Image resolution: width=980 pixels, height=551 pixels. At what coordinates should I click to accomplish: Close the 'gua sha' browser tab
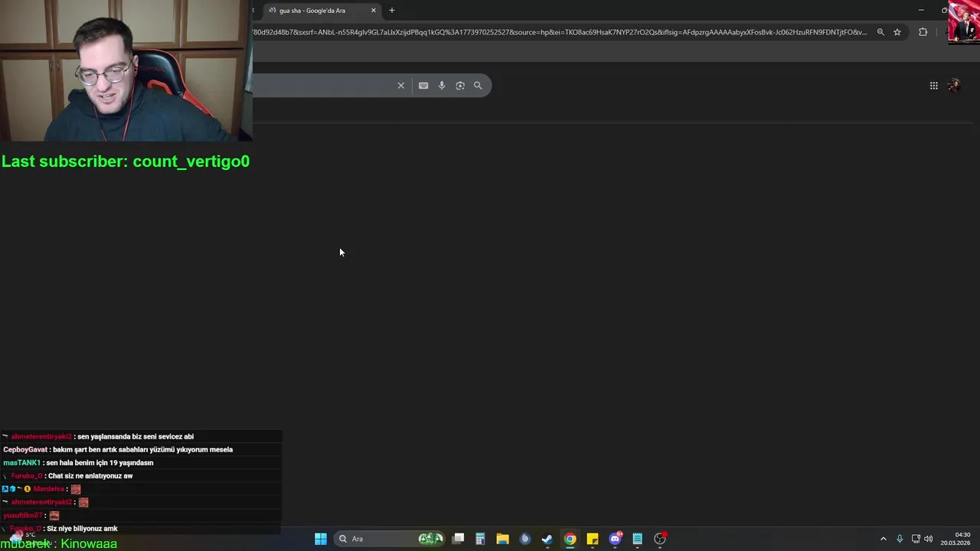tap(374, 11)
